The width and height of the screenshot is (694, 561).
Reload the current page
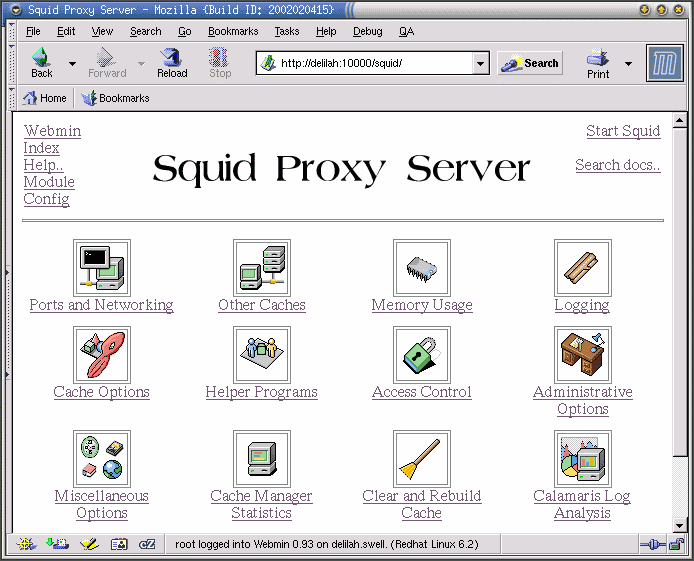click(x=172, y=63)
